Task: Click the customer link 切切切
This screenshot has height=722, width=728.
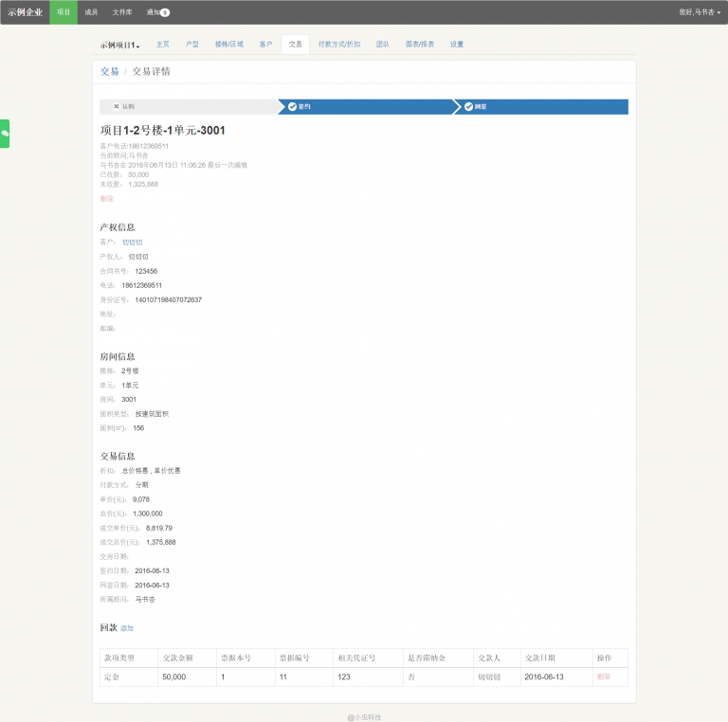Action: coord(132,243)
